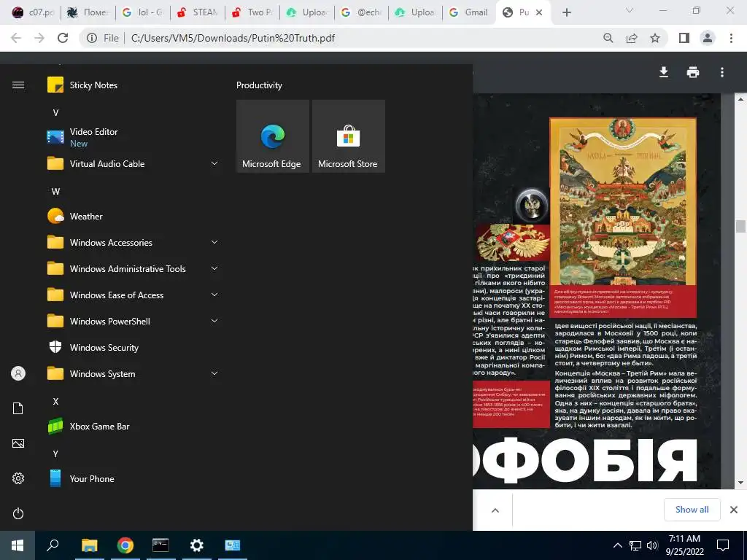Switch to the c07.pc tab
This screenshot has height=560, width=747.
[34, 12]
